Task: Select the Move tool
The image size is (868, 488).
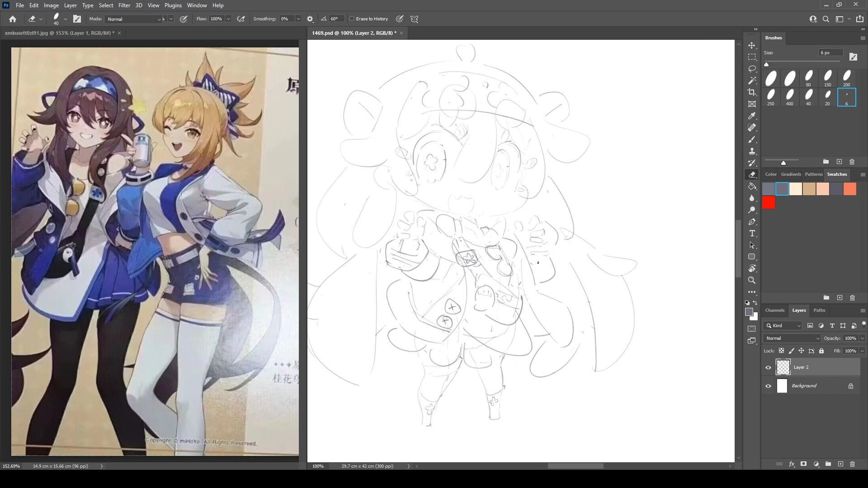Action: pyautogui.click(x=752, y=46)
